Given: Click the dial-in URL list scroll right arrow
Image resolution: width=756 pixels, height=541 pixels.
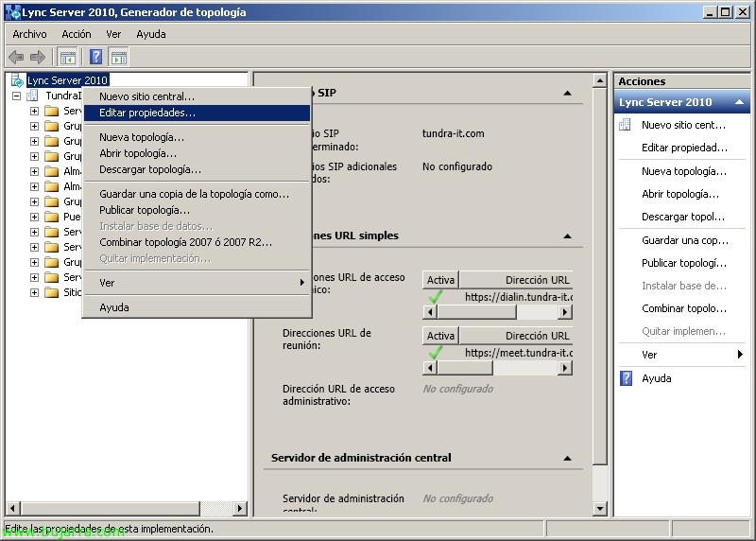Looking at the screenshot, I should pyautogui.click(x=564, y=313).
